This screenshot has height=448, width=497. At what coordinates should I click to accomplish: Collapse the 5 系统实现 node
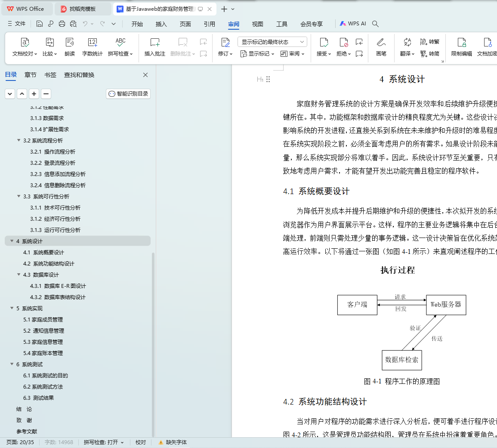pos(12,308)
